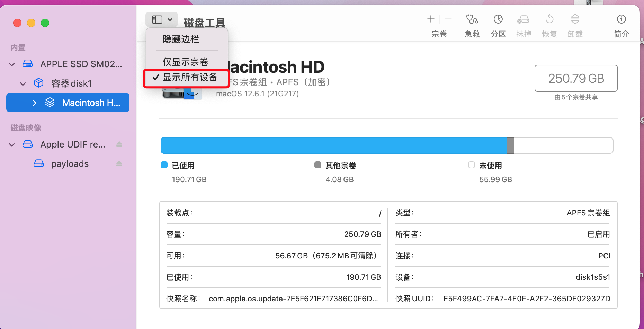Choose 仅显示宗卷 in the view menu
Image resolution: width=644 pixels, height=329 pixels.
pos(186,62)
